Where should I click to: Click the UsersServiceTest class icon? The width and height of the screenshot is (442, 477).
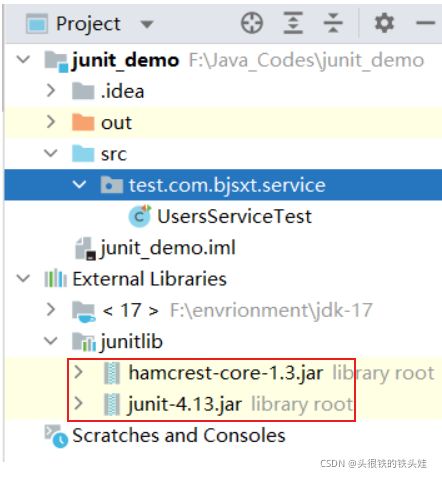point(140,216)
